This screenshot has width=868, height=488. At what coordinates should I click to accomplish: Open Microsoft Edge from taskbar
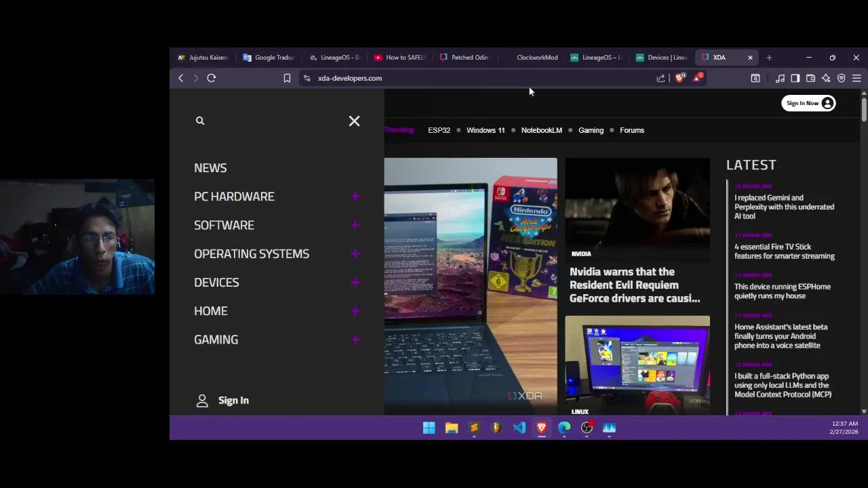[x=564, y=428]
